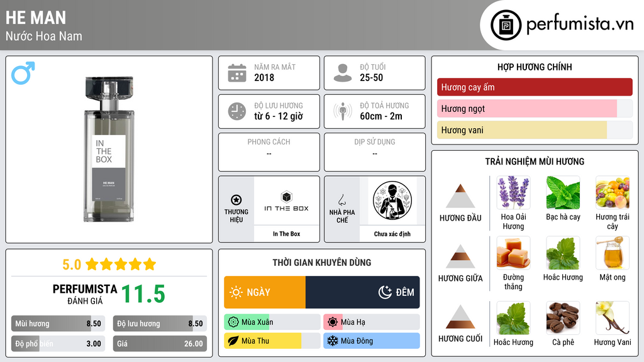Click the Đường thắng caramel image
This screenshot has width=644, height=362.
tap(513, 253)
